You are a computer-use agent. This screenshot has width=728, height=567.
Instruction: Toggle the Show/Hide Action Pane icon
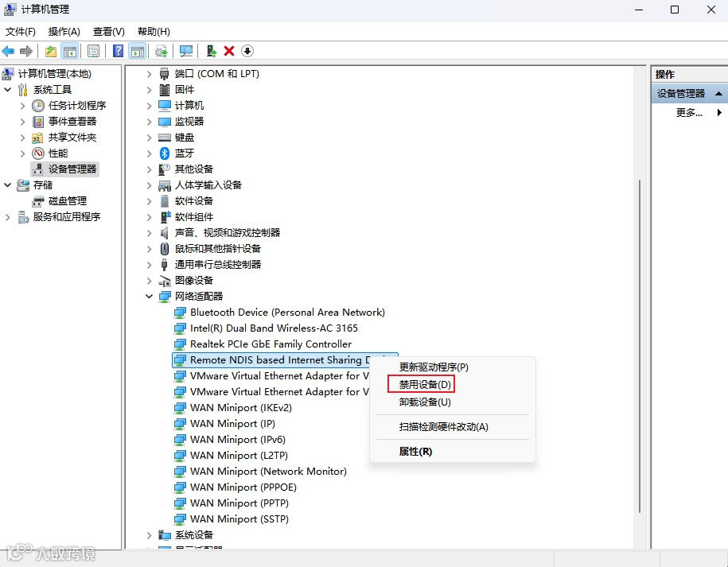tap(138, 51)
